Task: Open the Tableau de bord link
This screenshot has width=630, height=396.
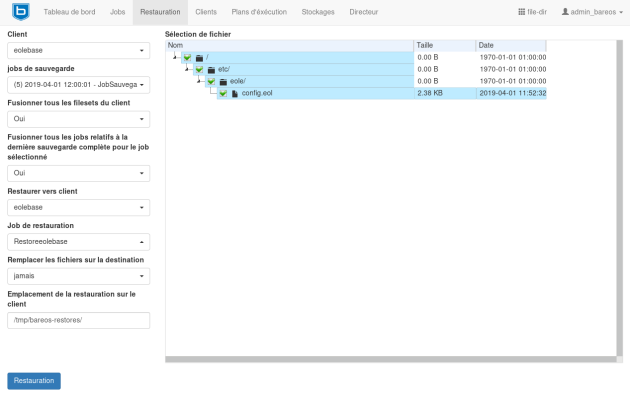Action: (x=70, y=12)
